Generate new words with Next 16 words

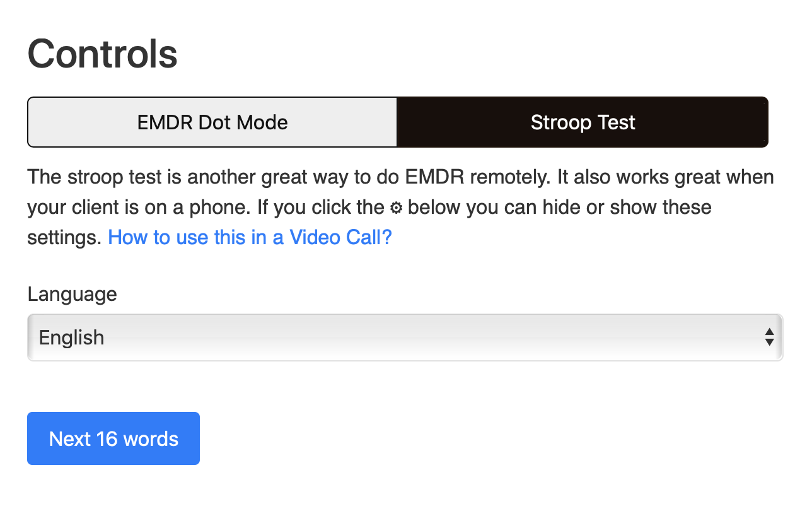tap(113, 438)
